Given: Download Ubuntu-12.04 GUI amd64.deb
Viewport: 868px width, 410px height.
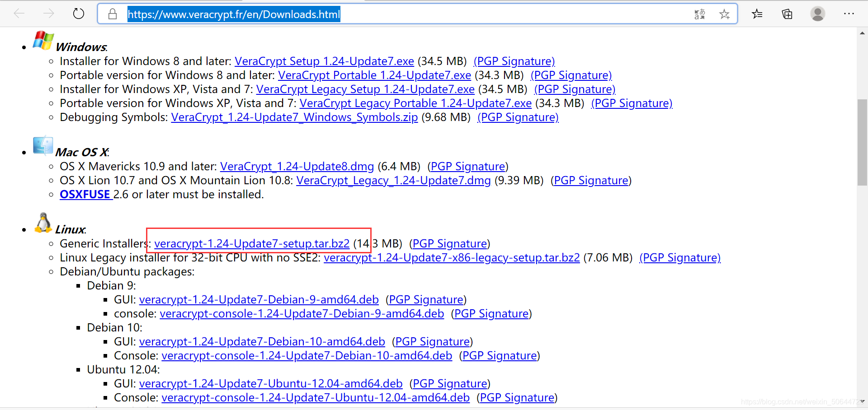Looking at the screenshot, I should pyautogui.click(x=271, y=384).
